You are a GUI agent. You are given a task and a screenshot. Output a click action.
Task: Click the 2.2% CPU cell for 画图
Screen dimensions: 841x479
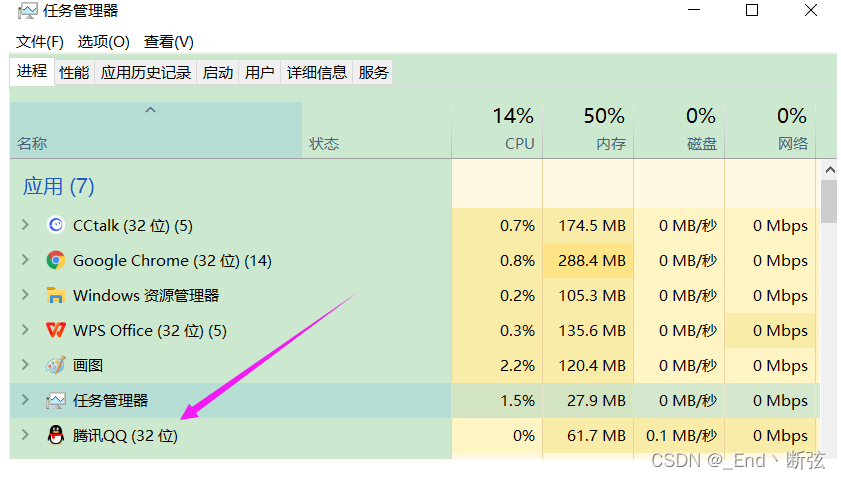pyautogui.click(x=497, y=366)
